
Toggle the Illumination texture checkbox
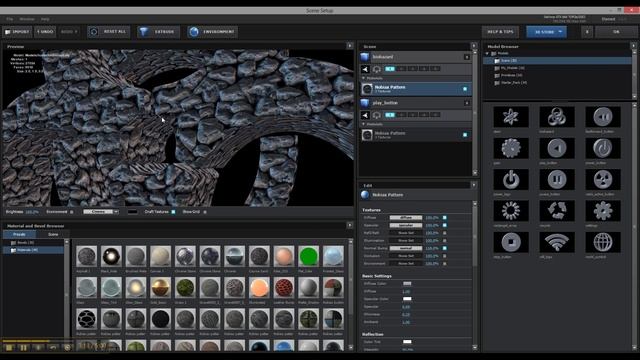[444, 240]
